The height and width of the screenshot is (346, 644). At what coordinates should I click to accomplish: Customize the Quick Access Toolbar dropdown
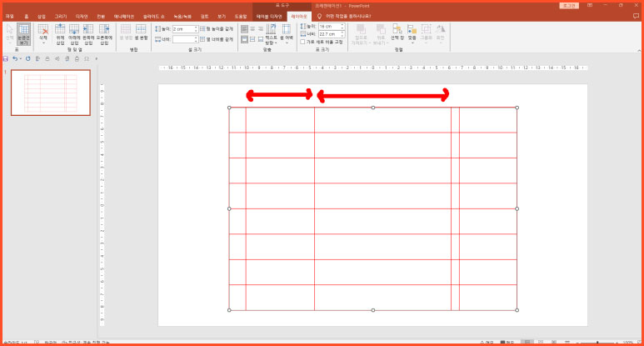click(97, 58)
